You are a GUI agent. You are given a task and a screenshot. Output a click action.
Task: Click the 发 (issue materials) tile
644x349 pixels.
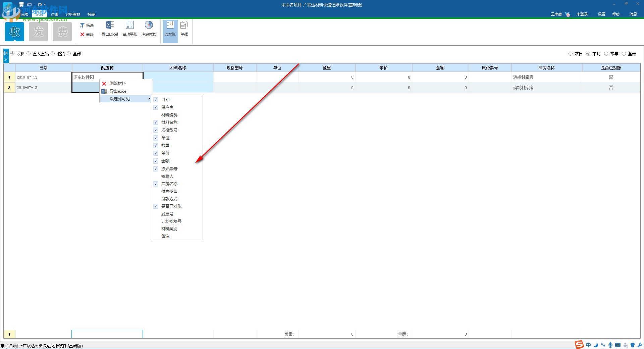pyautogui.click(x=38, y=32)
